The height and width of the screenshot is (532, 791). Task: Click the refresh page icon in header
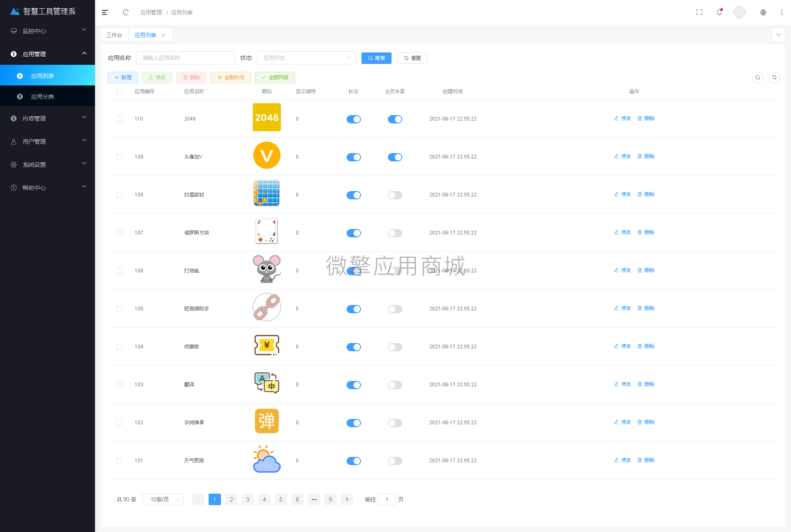[x=126, y=12]
